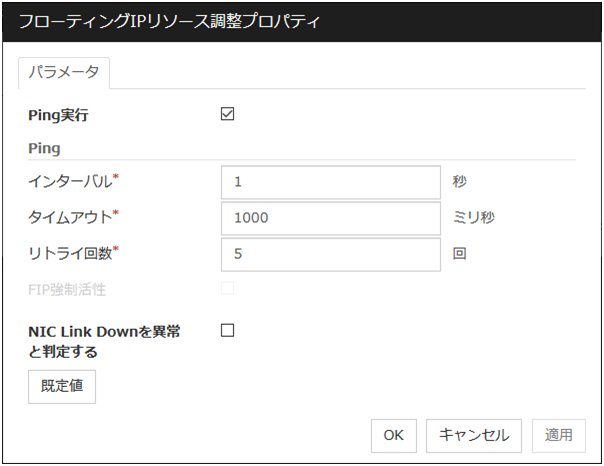Click the Ping section heading
The image size is (604, 466).
click(x=45, y=148)
